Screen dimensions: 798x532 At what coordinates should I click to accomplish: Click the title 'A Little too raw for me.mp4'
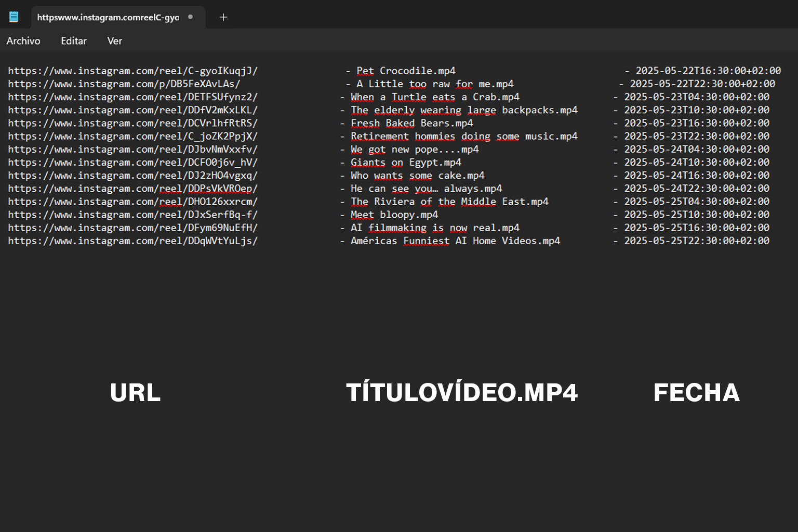[x=435, y=84]
